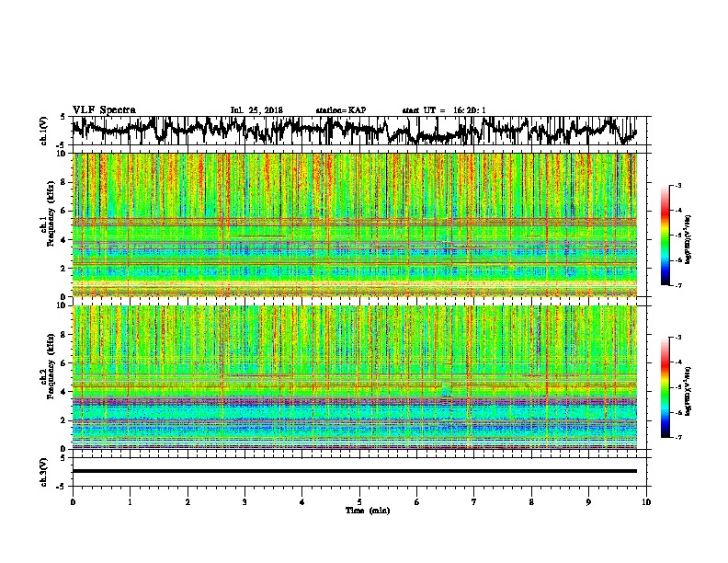Click time axis tick label "9"
The width and height of the screenshot is (728, 563).
pos(588,502)
